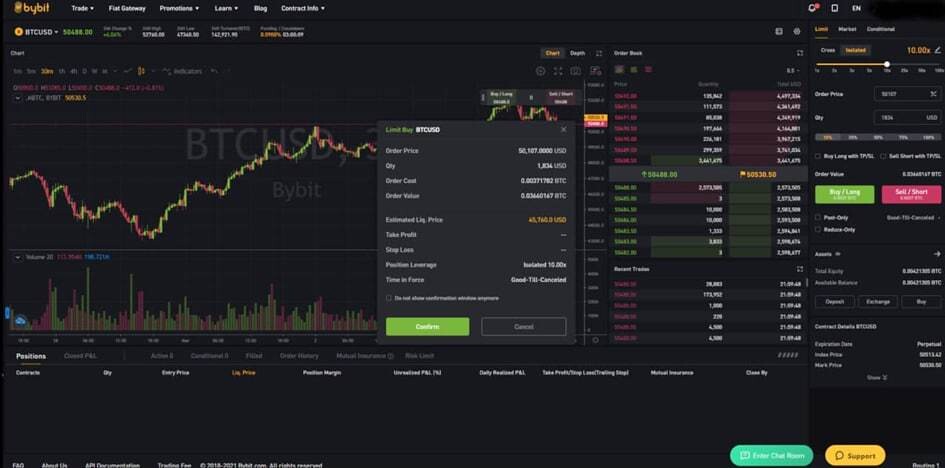Click the candlestick chart style icon

pos(141,71)
